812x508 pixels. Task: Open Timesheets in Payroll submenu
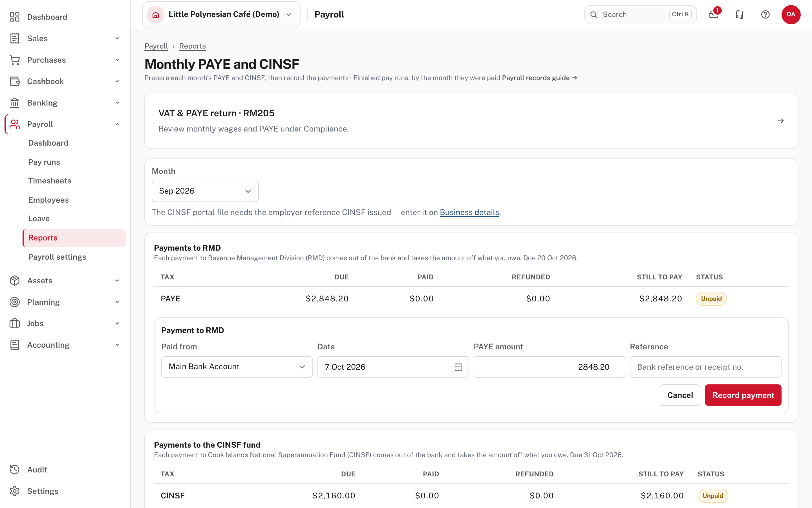point(50,181)
